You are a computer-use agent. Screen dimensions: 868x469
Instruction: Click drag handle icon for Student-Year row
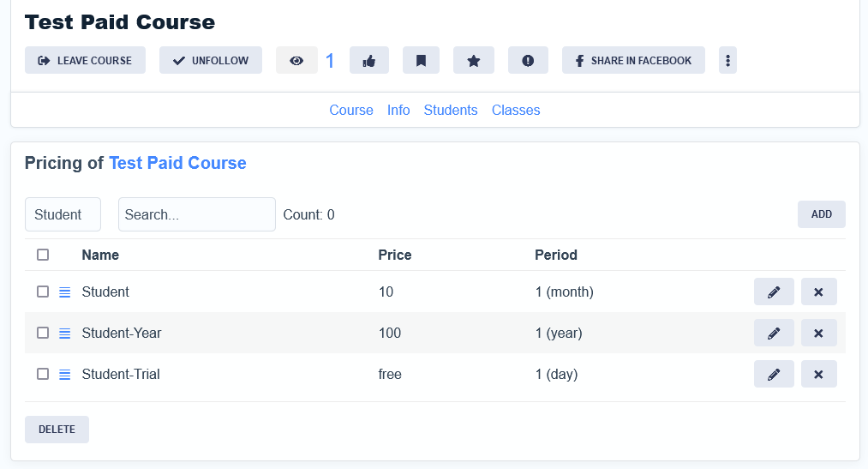pos(65,334)
